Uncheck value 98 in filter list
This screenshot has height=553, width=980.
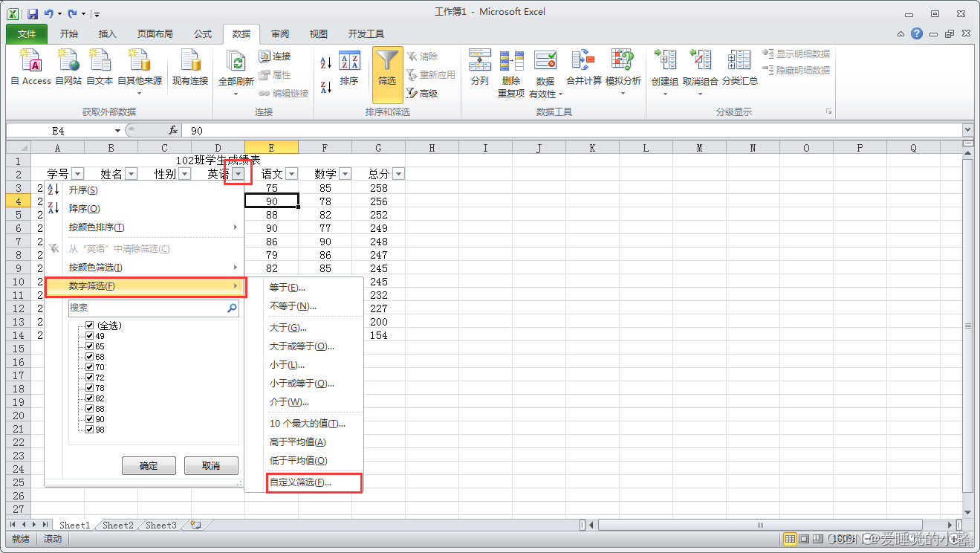pos(90,430)
